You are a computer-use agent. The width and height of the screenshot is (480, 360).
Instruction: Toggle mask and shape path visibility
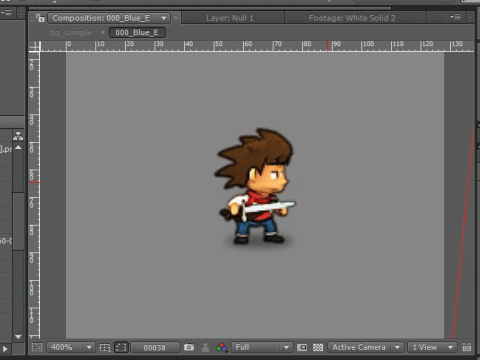121,347
